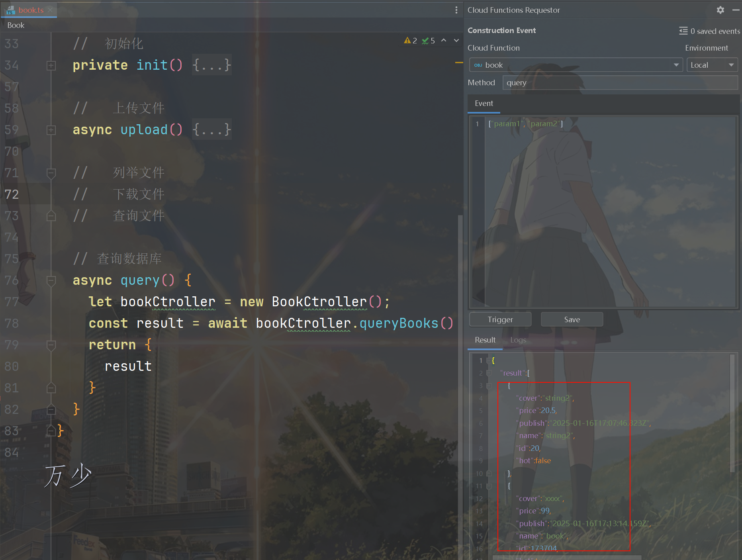Click the Save button
742x560 pixels.
[x=572, y=319]
